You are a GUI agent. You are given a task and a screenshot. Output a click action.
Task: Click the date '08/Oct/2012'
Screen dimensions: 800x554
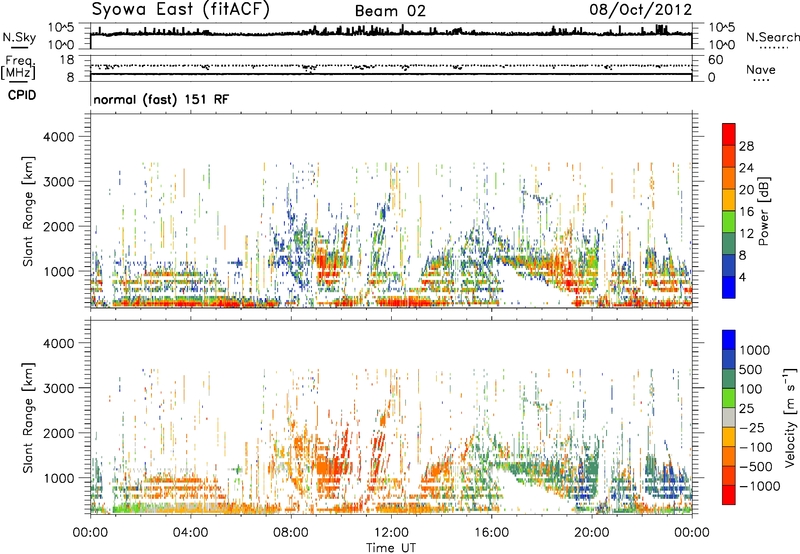641,10
